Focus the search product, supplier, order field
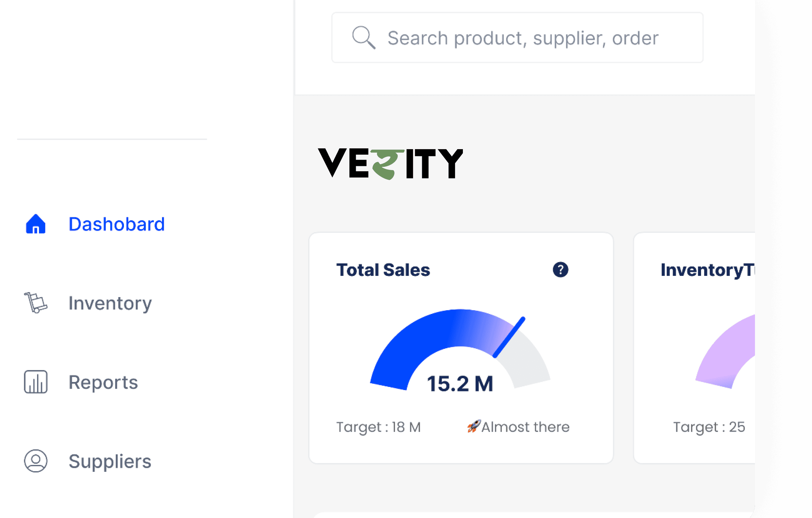Viewport: 812px width, 518px height. point(522,38)
